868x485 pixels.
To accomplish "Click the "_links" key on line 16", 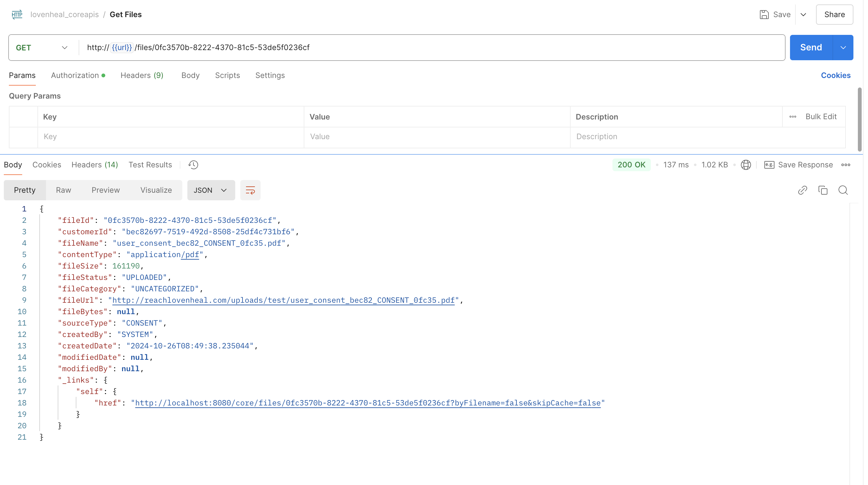I will tap(76, 380).
